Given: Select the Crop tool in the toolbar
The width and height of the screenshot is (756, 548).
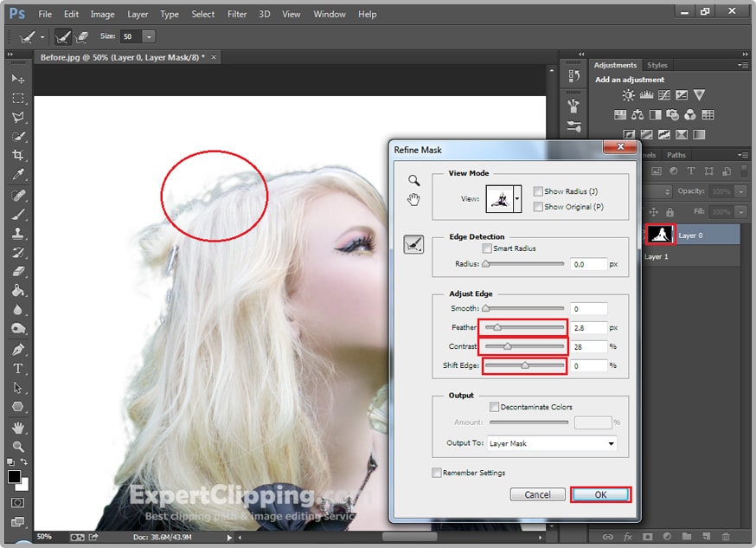Looking at the screenshot, I should tap(17, 156).
